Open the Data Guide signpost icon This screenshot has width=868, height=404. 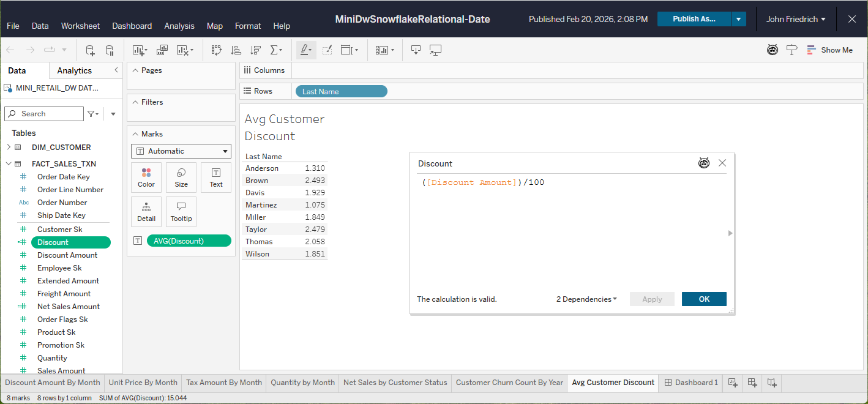coord(791,50)
